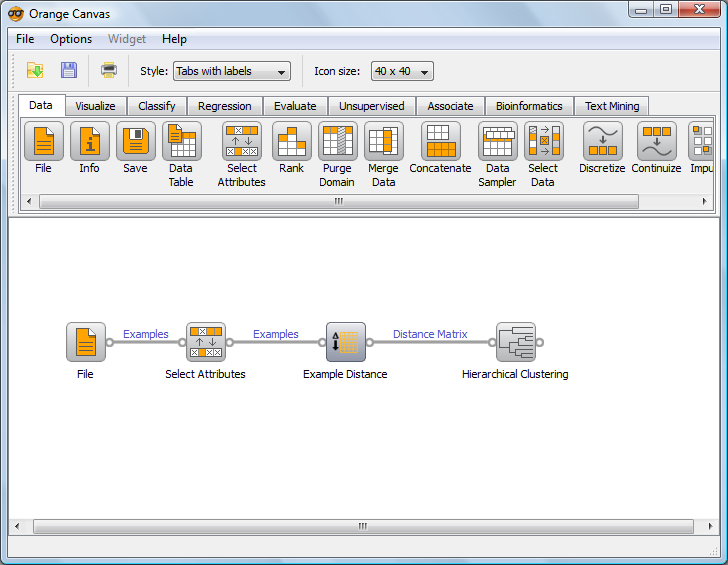The image size is (728, 565).
Task: Select the Example Distance node
Action: (x=345, y=342)
